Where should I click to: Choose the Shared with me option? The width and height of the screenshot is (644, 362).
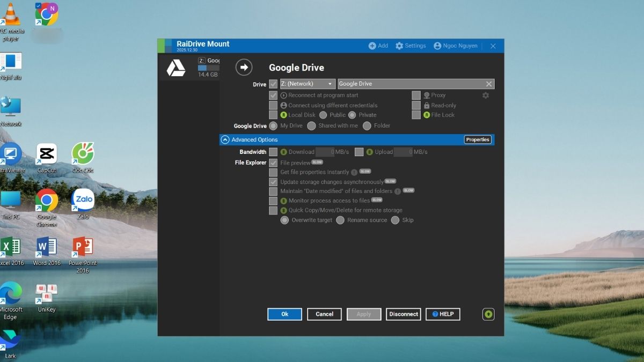[x=311, y=125]
